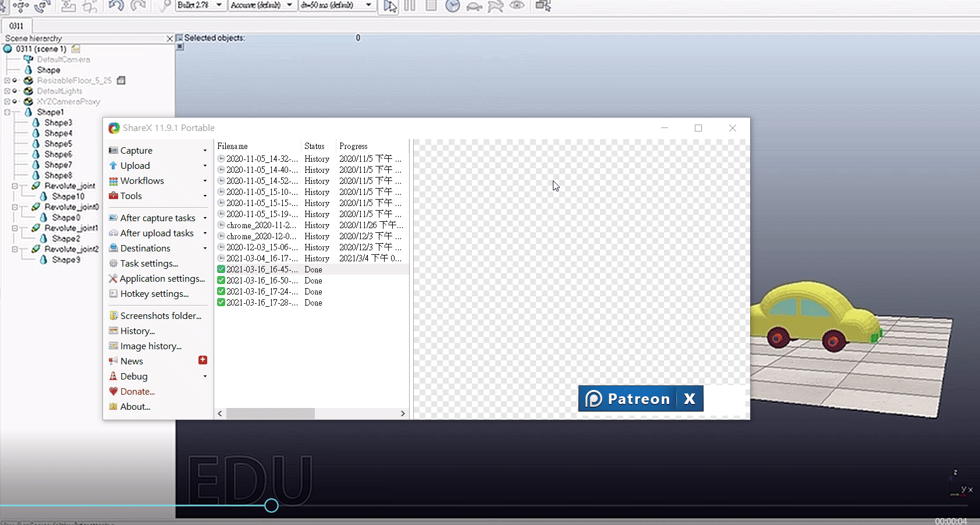Click the Shape3 icon in the hierarchy
This screenshot has height=525, width=980.
(x=36, y=123)
